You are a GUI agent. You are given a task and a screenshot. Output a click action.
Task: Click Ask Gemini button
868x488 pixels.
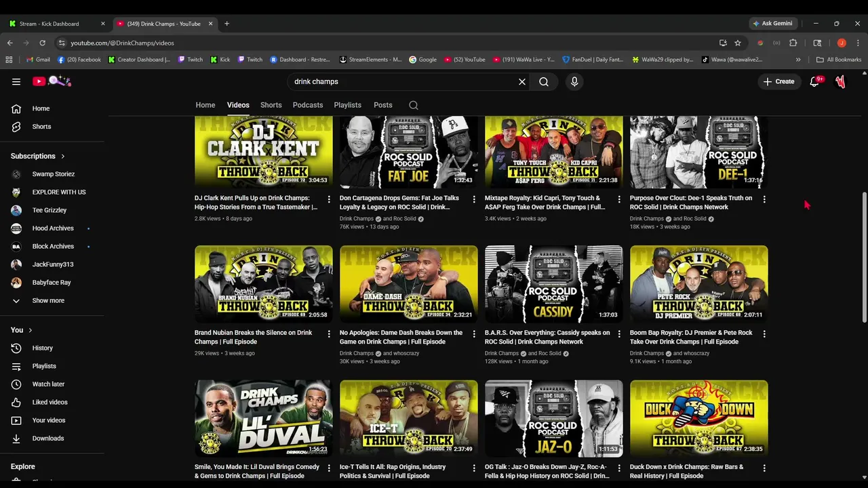click(772, 23)
